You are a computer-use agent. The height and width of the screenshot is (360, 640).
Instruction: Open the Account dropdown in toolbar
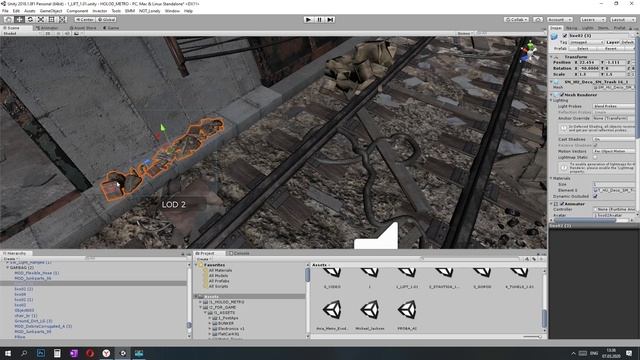[560, 19]
